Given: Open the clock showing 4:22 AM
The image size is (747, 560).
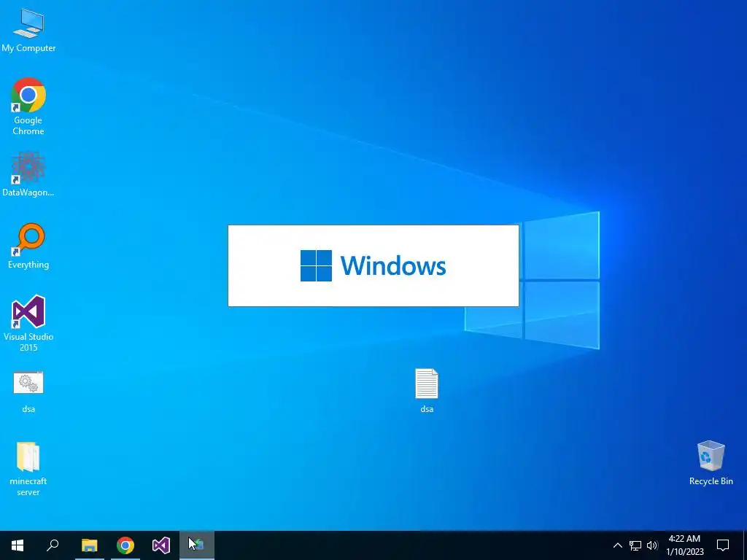Looking at the screenshot, I should [684, 545].
